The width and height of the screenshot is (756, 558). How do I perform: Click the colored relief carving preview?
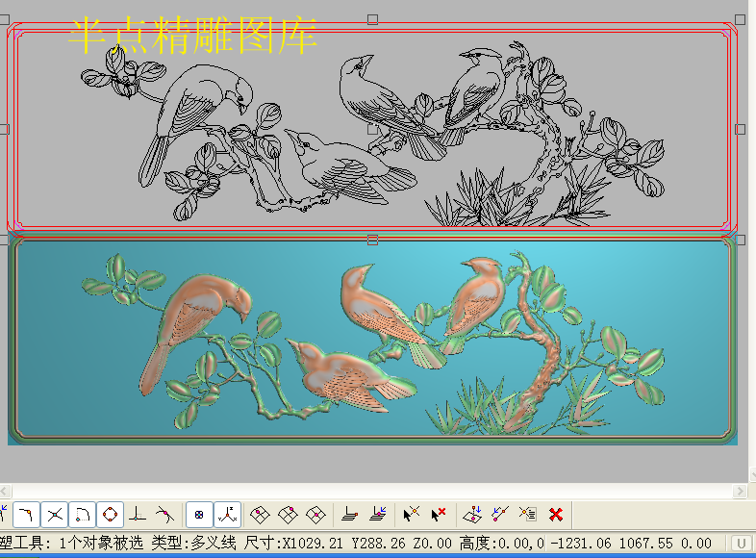(372, 339)
